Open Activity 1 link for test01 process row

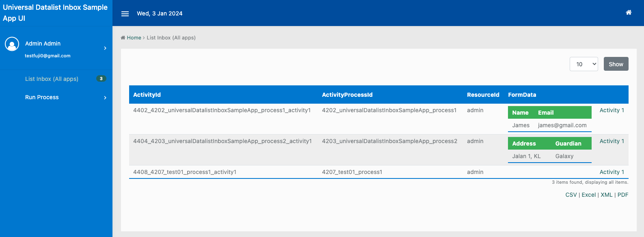612,172
